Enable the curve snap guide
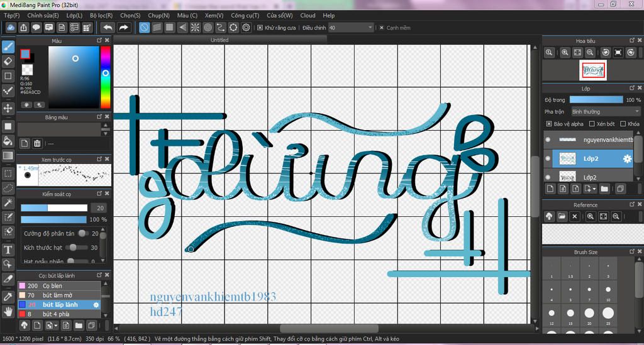Screen dimensions: 644x345 [221, 28]
